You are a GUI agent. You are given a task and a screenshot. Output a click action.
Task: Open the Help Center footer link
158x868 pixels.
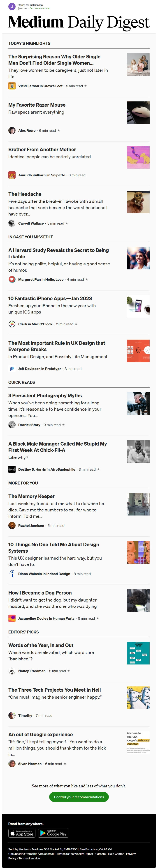(116, 854)
